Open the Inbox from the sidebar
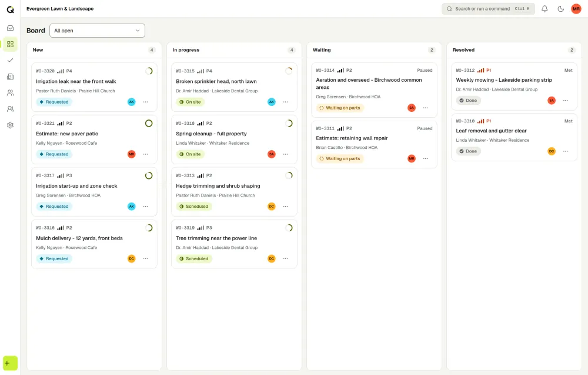The image size is (588, 375). (10, 28)
